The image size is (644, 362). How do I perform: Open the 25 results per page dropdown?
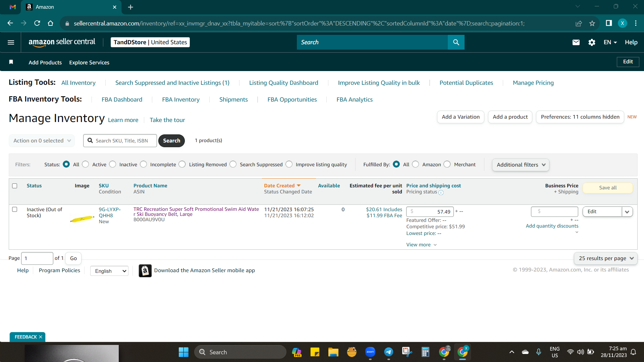(x=606, y=258)
